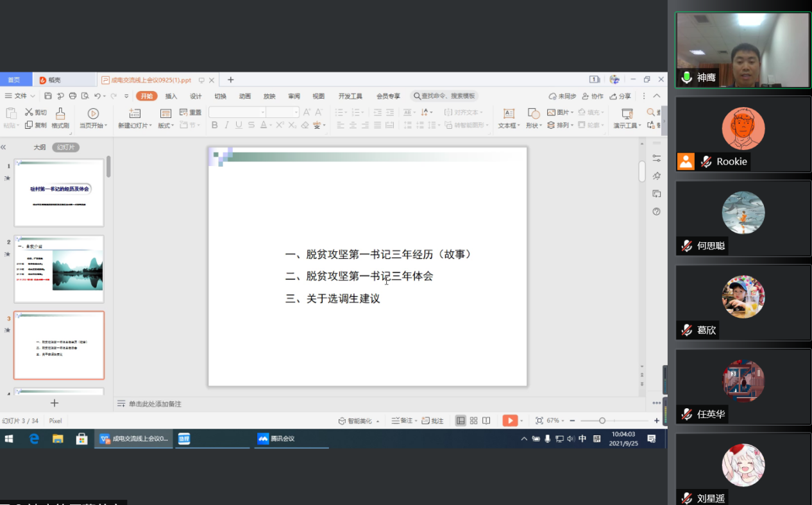
Task: Start slideshow with orange play button
Action: 509,420
